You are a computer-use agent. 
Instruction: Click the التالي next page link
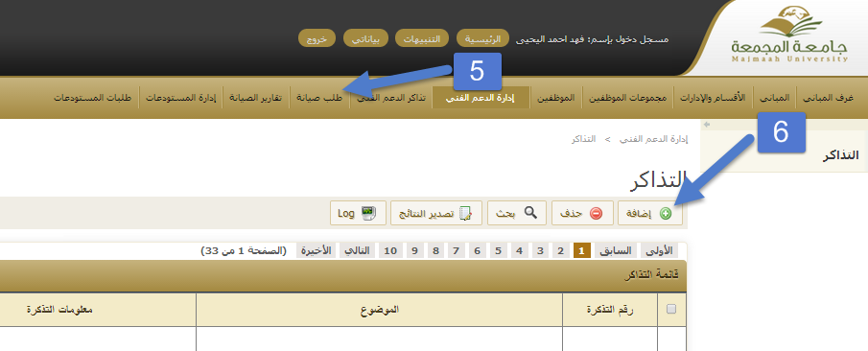pyautogui.click(x=357, y=251)
